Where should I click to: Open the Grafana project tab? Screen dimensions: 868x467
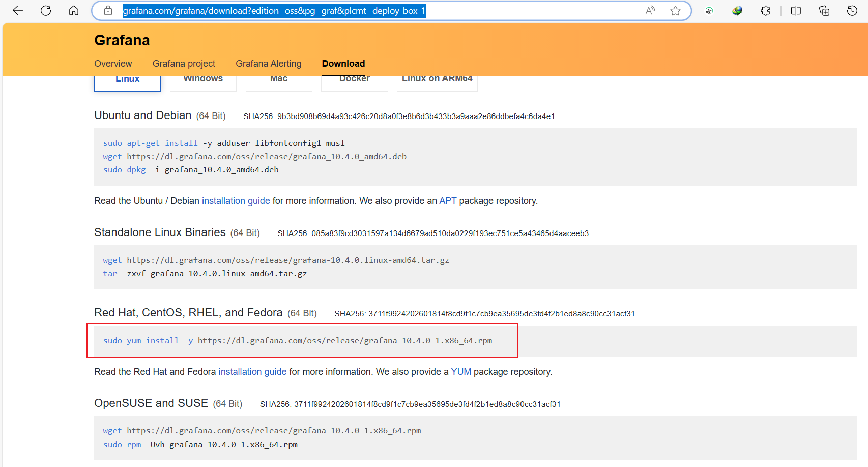[184, 64]
